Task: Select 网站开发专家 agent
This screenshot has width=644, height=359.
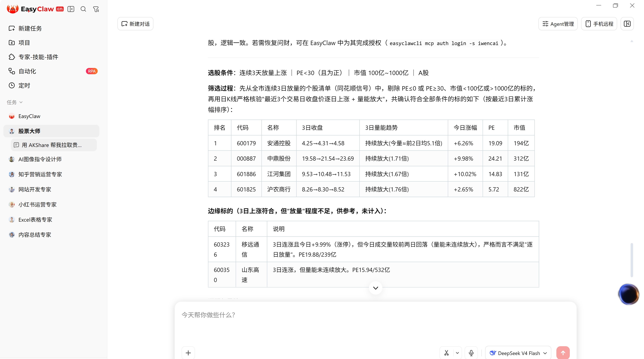Action: pos(51,190)
